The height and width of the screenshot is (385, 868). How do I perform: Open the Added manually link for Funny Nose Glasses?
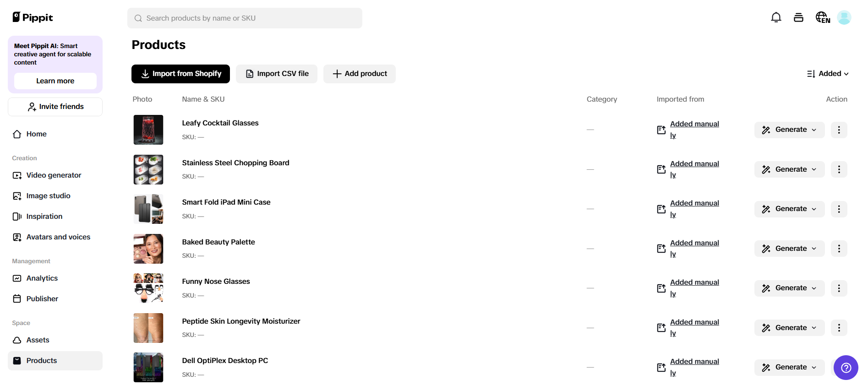click(x=694, y=287)
